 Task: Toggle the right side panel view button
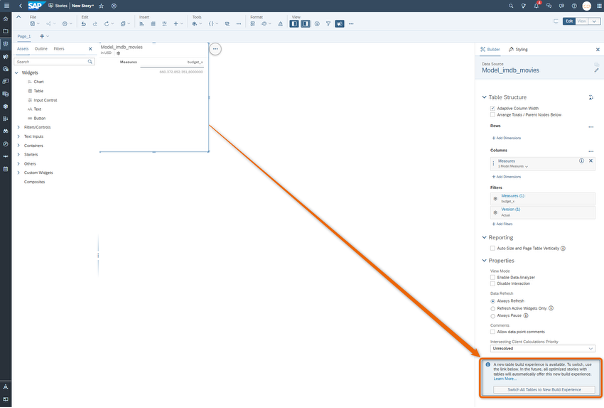(x=305, y=24)
